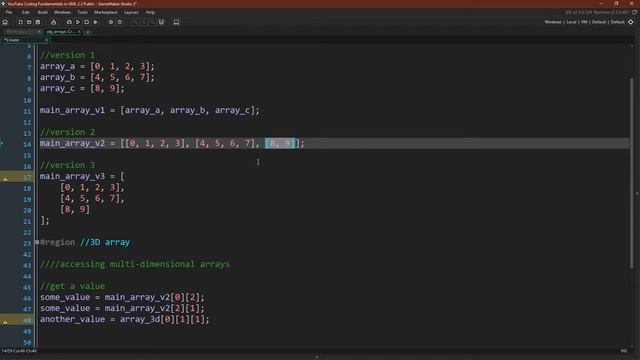Close the obj_arrays workspace tab
This screenshot has height=360, width=640.
(x=79, y=32)
